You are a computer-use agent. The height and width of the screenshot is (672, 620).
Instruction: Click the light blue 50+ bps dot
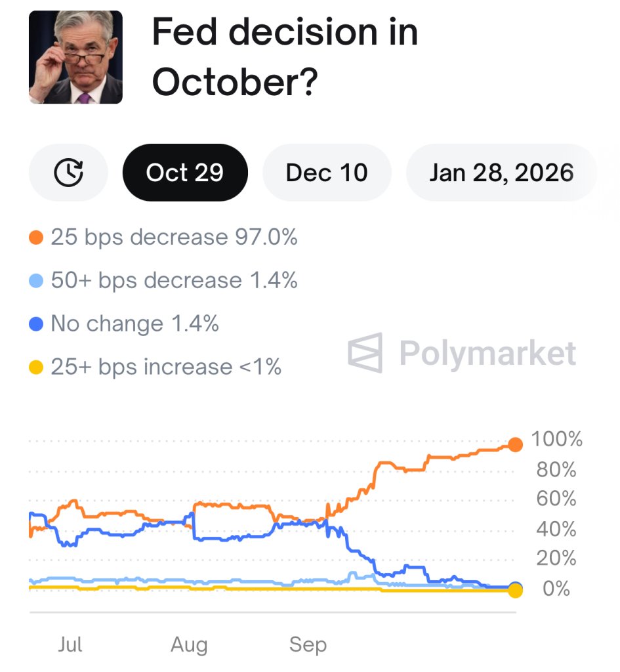click(37, 281)
